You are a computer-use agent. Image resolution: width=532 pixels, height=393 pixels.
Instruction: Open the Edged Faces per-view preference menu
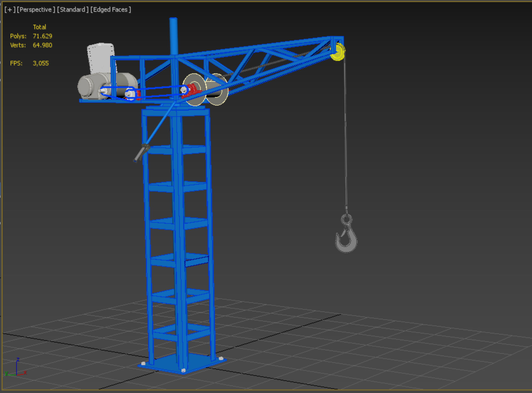111,10
